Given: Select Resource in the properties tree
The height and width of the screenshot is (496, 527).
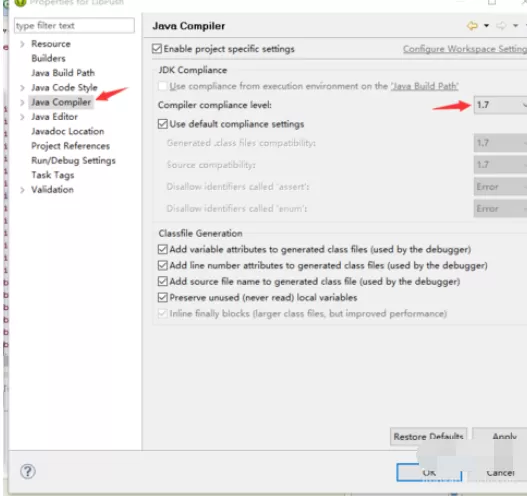Looking at the screenshot, I should (x=51, y=44).
